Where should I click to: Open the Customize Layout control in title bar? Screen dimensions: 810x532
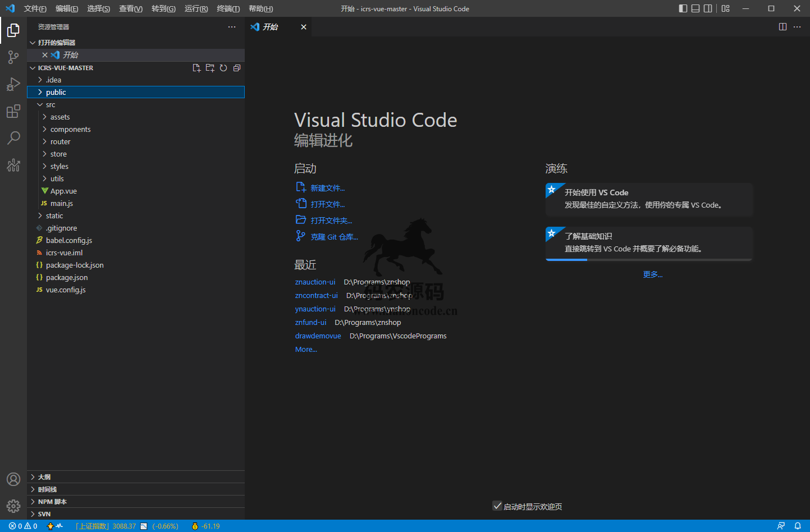(x=726, y=8)
